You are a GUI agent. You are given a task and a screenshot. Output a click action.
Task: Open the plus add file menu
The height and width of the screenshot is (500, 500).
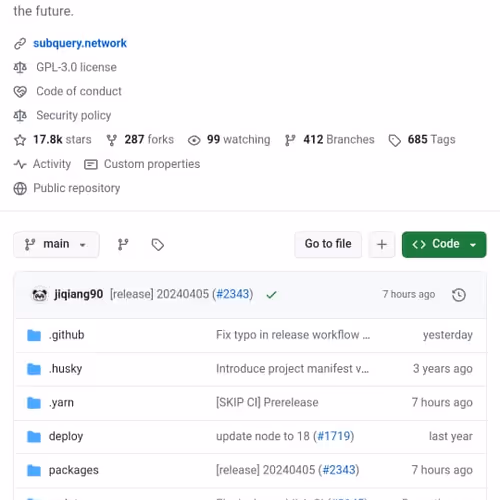point(382,244)
